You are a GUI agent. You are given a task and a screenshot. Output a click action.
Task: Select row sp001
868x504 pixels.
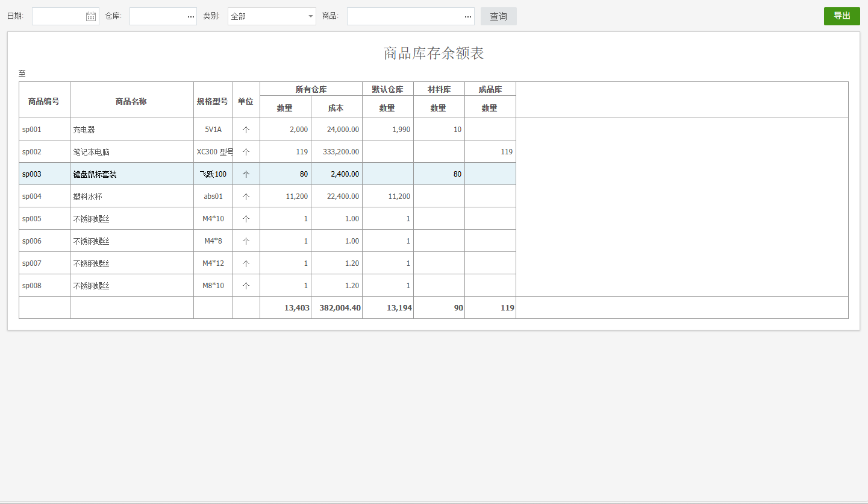coord(267,129)
